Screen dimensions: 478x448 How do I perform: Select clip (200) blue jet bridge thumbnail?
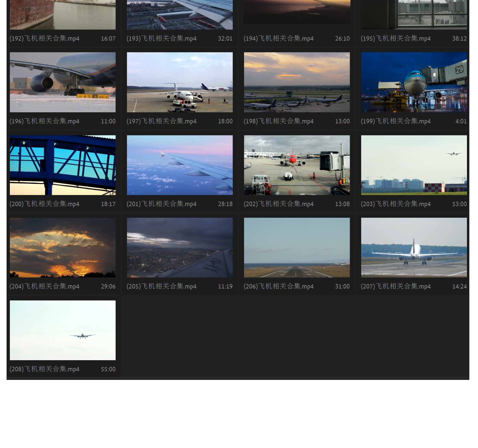click(x=63, y=165)
